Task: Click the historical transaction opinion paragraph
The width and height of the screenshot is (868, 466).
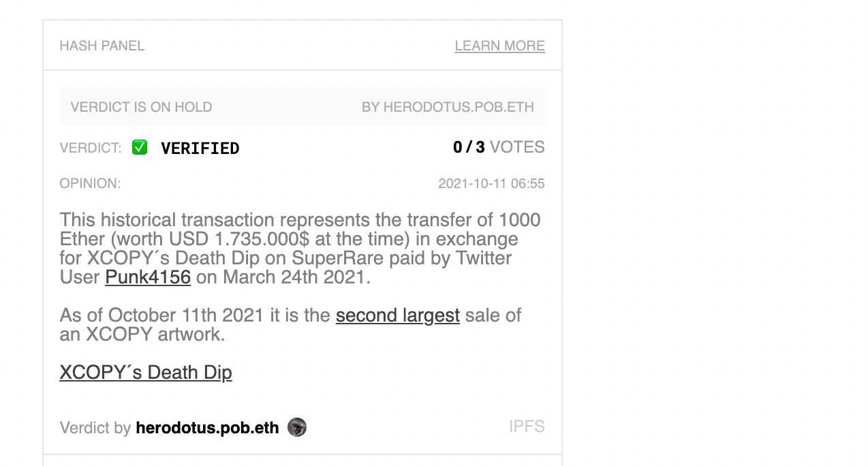Action: [300, 249]
